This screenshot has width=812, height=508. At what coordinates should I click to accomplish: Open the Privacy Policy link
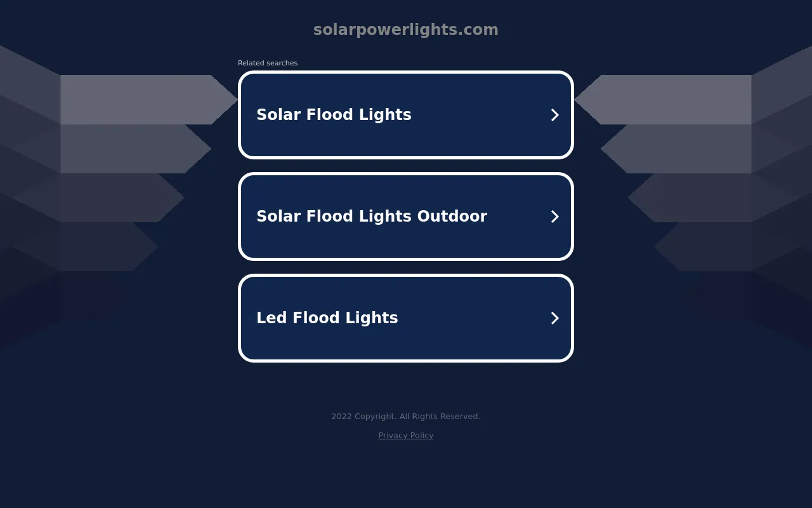pos(406,435)
